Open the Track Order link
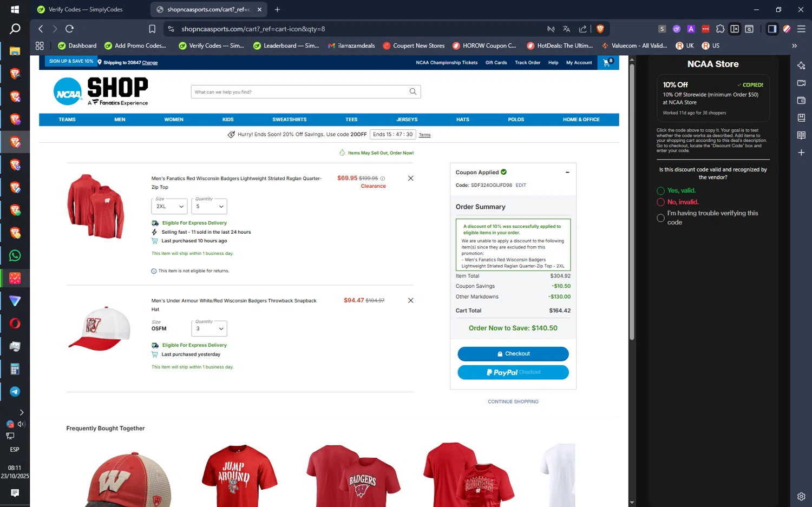812x507 pixels. (528, 62)
